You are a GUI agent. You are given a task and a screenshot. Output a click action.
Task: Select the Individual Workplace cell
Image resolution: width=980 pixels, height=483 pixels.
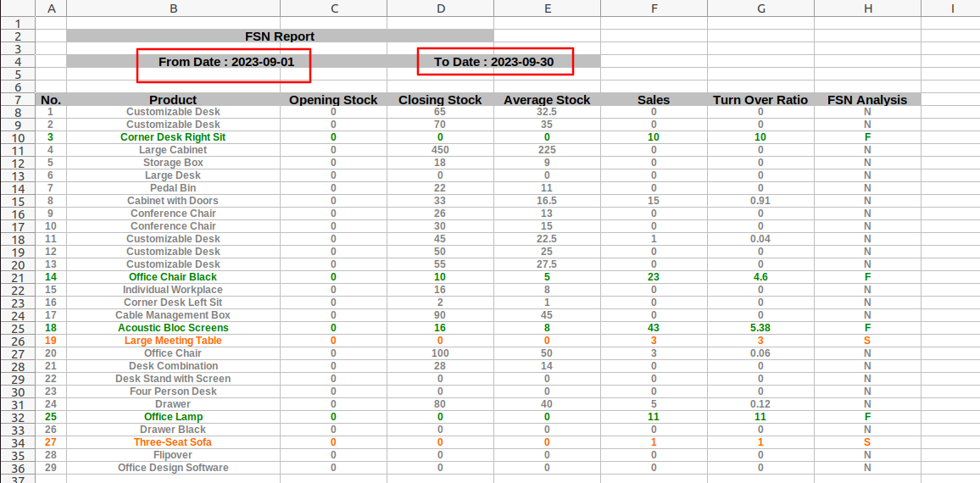click(x=173, y=290)
